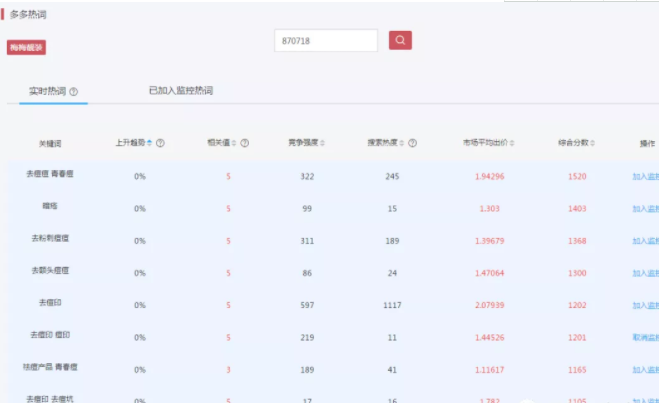Switch to the 实时热词 tab
This screenshot has width=659, height=403.
46,91
